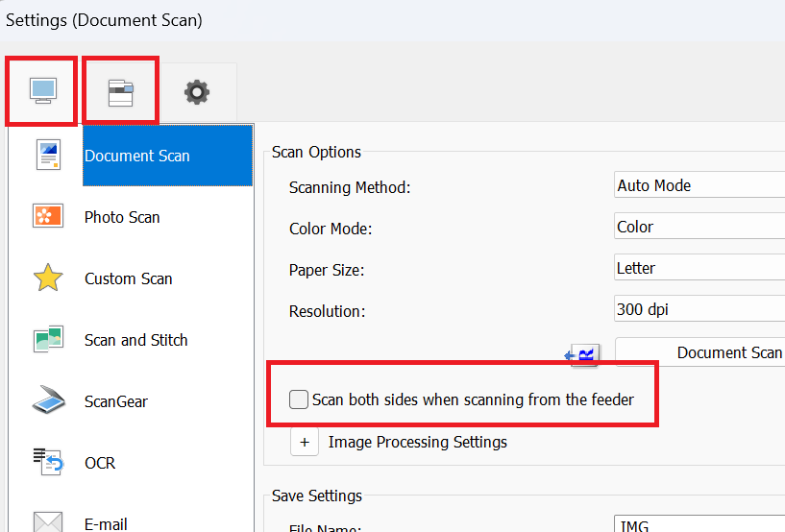
Task: Select the Document Scan icon in sidebar
Action: tap(48, 156)
